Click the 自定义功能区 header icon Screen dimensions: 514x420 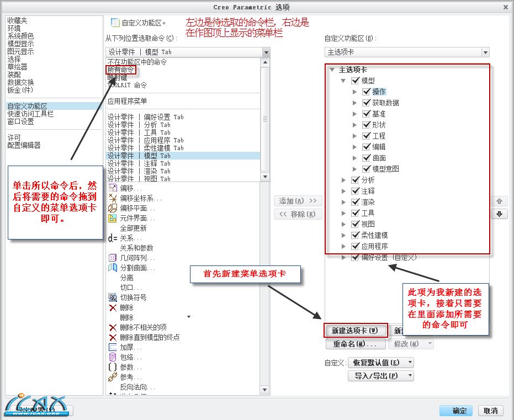click(115, 22)
